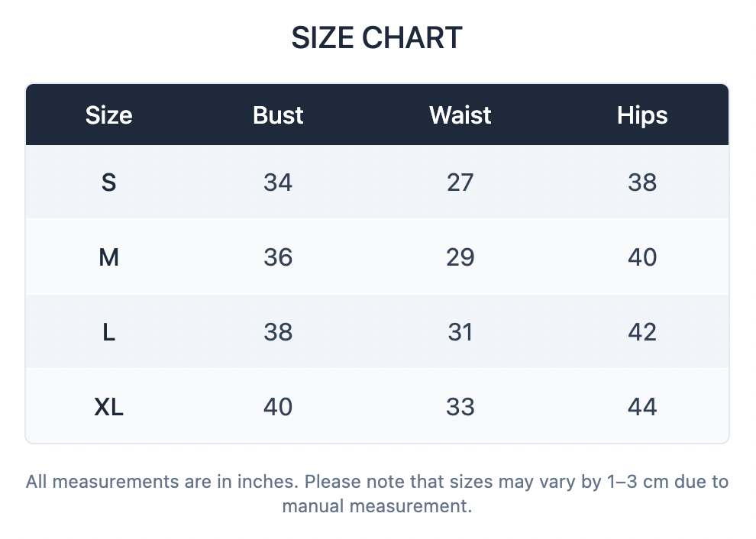The image size is (756, 539).
Task: Click waist value 31 for size L
Action: (x=460, y=331)
